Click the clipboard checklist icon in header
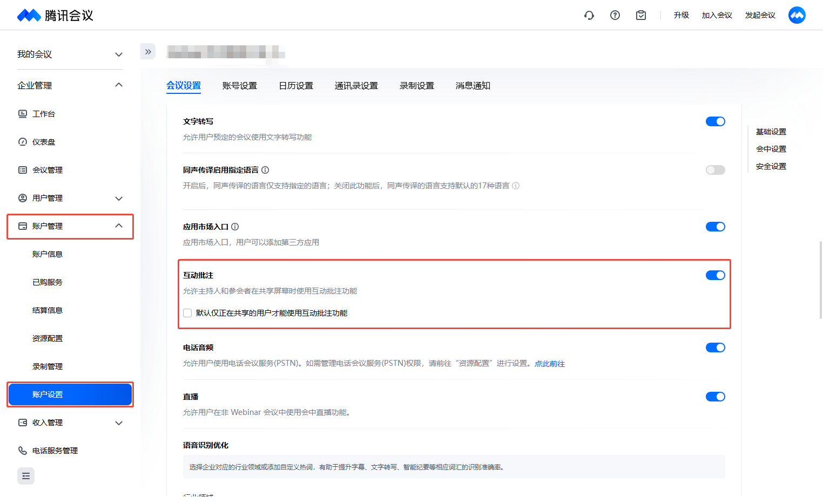 pos(640,15)
